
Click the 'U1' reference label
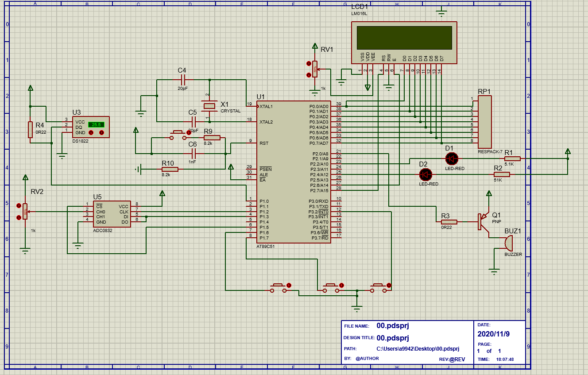coord(260,97)
